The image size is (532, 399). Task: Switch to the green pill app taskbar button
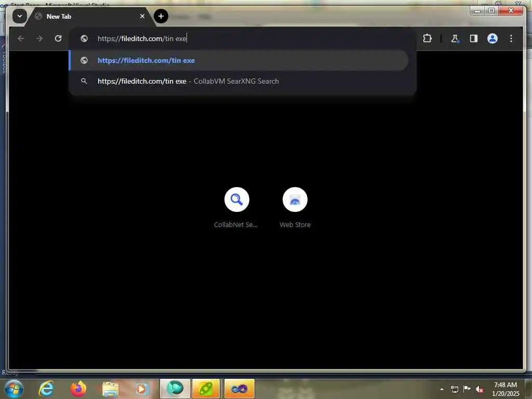pos(206,389)
